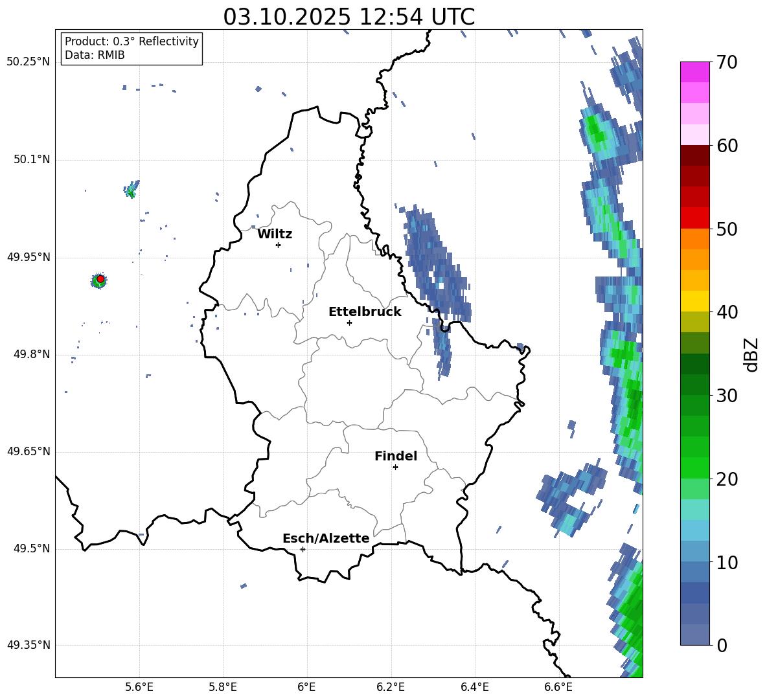Click the 6.4°E longitude label
767x700 pixels.
tap(474, 688)
